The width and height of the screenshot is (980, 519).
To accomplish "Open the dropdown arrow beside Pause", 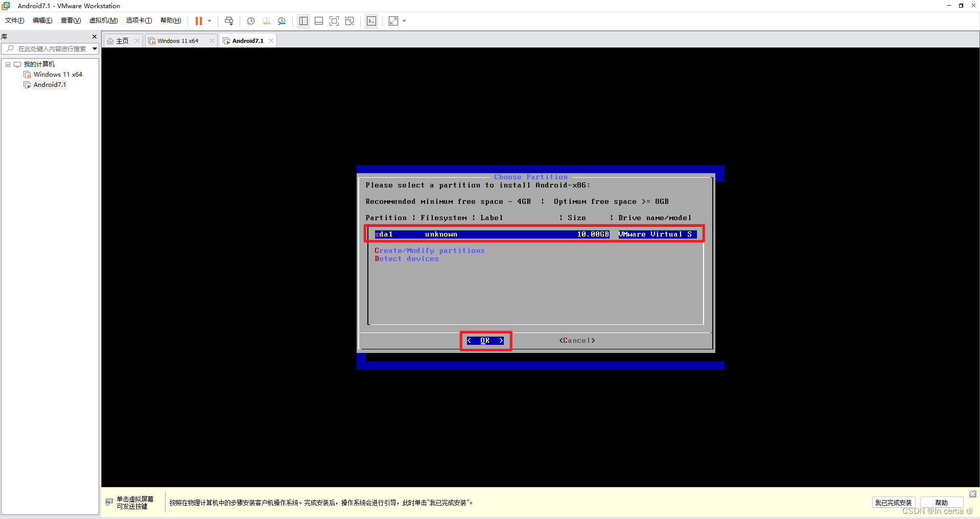I will [209, 21].
